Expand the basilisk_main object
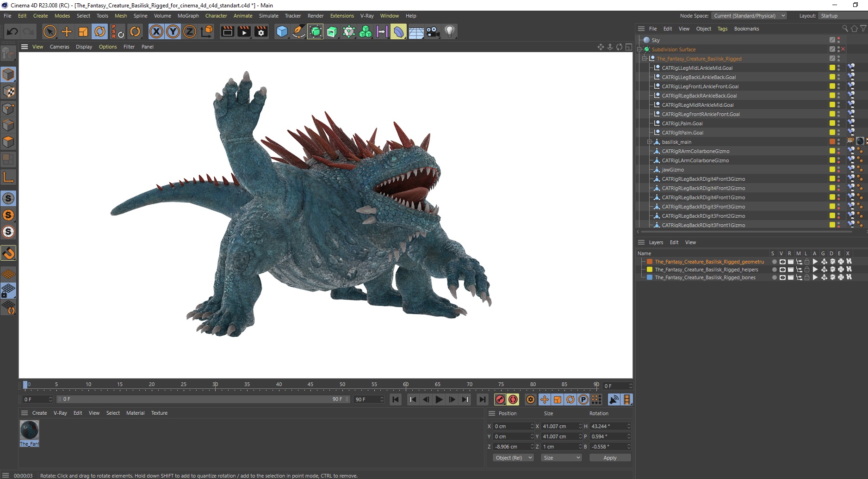The image size is (868, 479). 649,142
